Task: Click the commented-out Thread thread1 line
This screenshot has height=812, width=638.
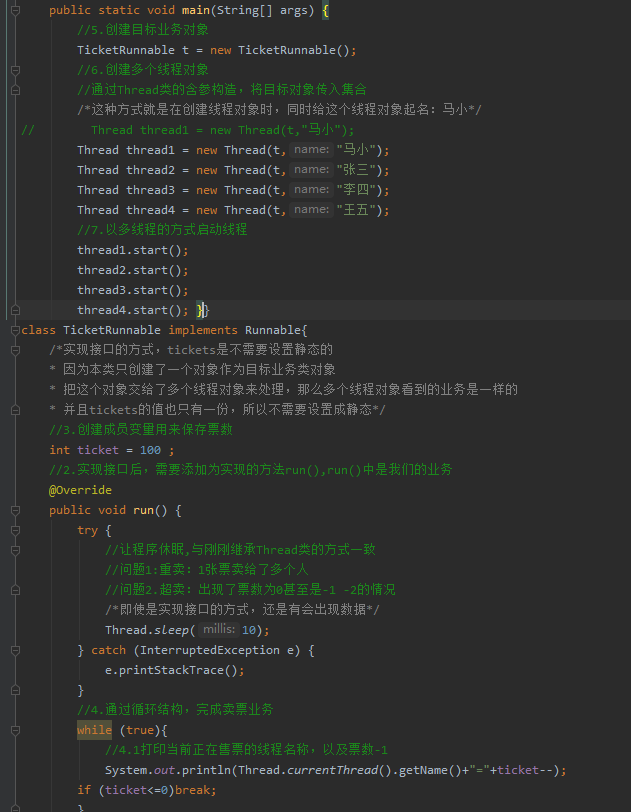Action: pyautogui.click(x=223, y=130)
